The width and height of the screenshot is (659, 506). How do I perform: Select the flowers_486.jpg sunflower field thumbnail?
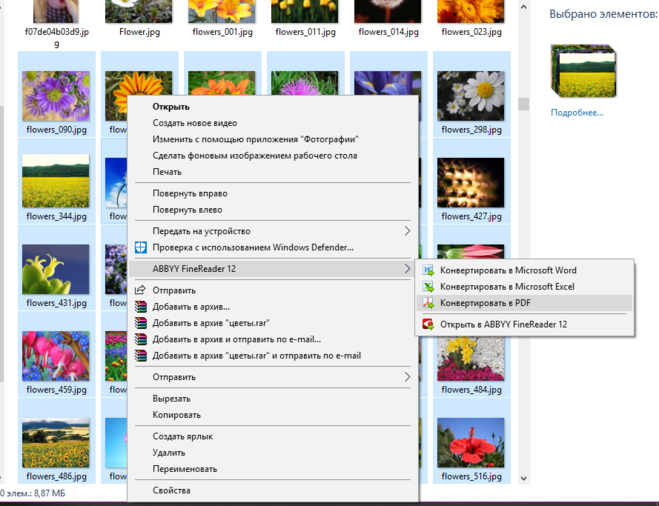56,443
